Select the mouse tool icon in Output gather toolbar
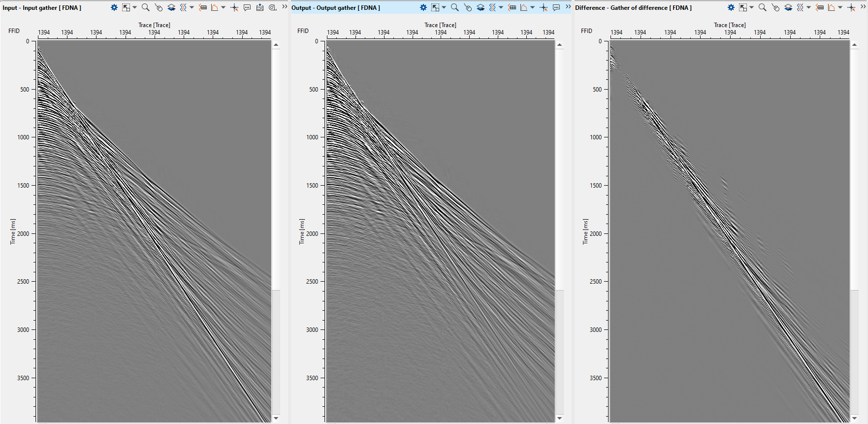This screenshot has height=424, width=868. coord(468,7)
